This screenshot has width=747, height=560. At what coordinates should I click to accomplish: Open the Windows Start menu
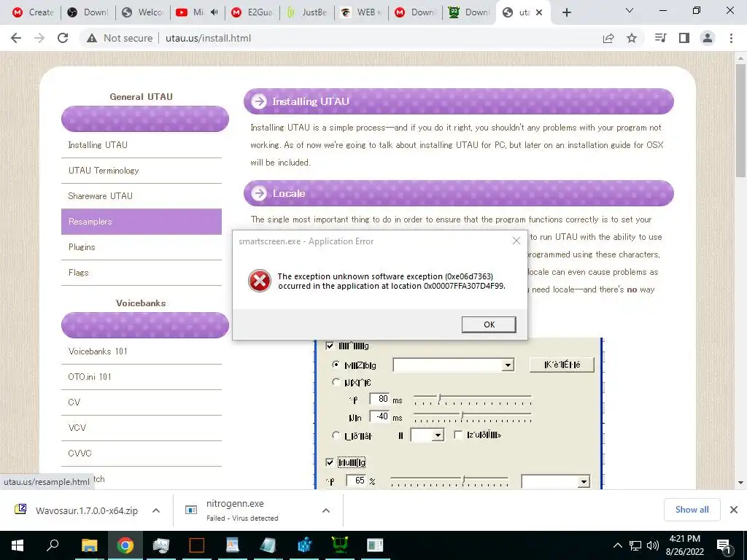tap(18, 545)
